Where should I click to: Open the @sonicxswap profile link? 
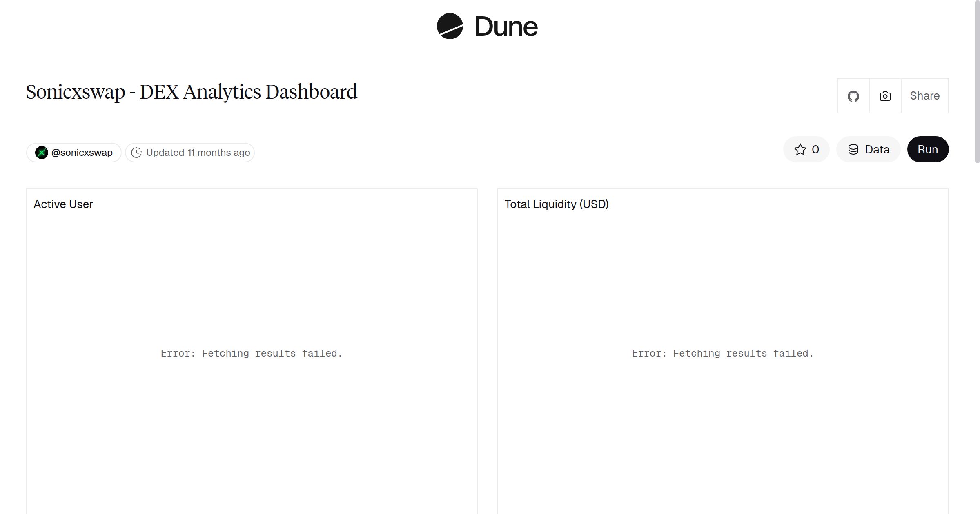[82, 152]
